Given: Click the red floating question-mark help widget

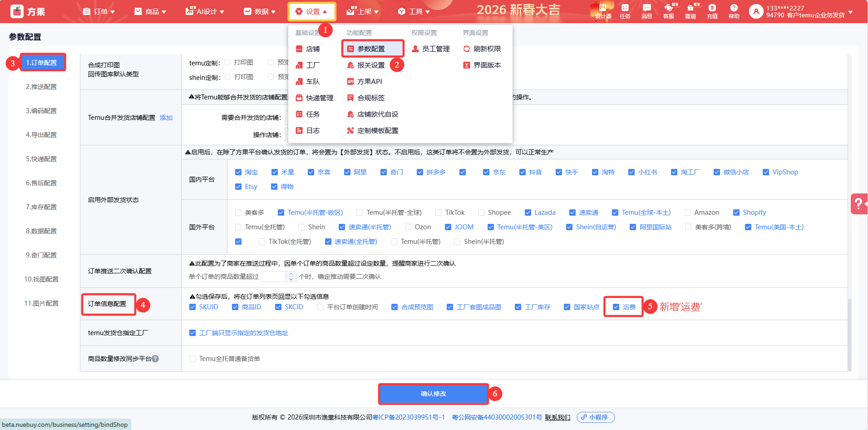Looking at the screenshot, I should [x=859, y=203].
